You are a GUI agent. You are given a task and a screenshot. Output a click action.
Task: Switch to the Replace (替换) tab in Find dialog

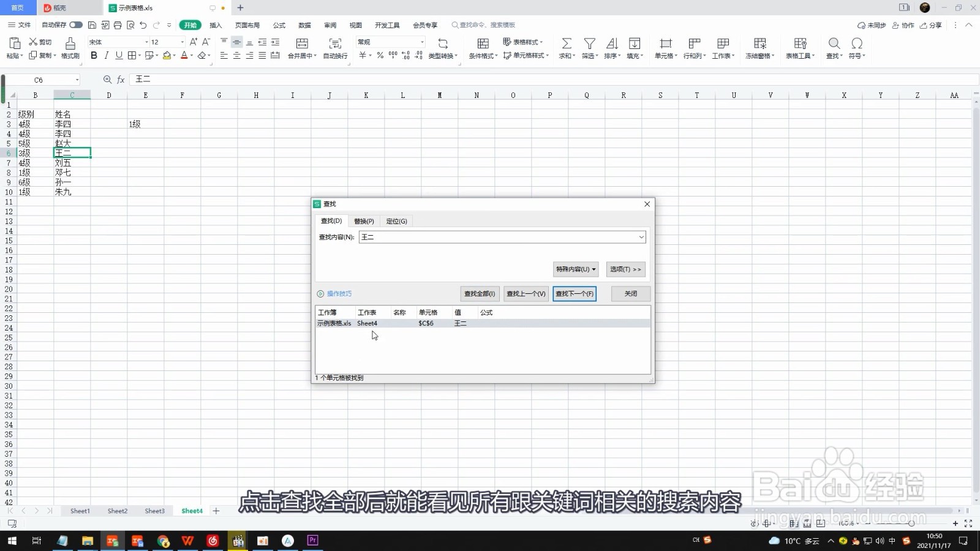(x=364, y=221)
